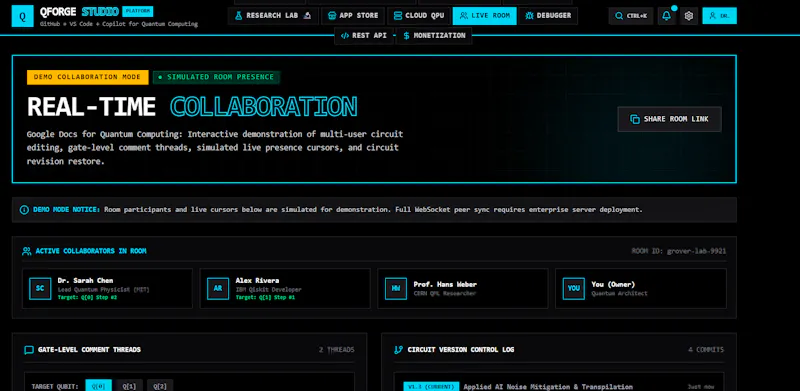This screenshot has width=800, height=391.
Task: Select the Live Room tab
Action: pyautogui.click(x=484, y=16)
